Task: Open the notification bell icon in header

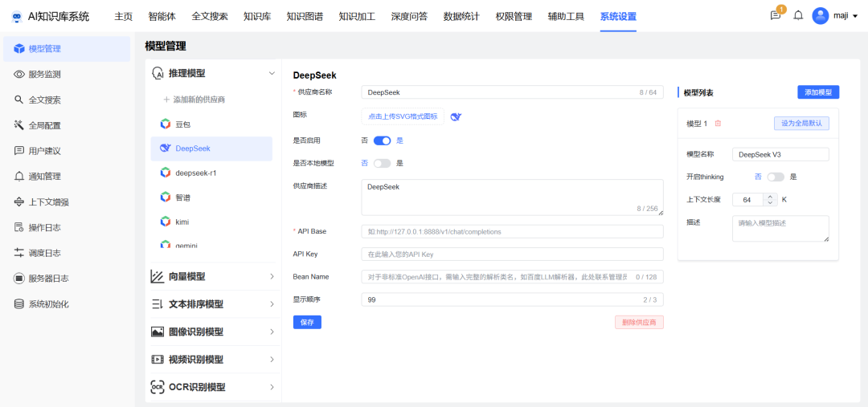Action: click(798, 15)
